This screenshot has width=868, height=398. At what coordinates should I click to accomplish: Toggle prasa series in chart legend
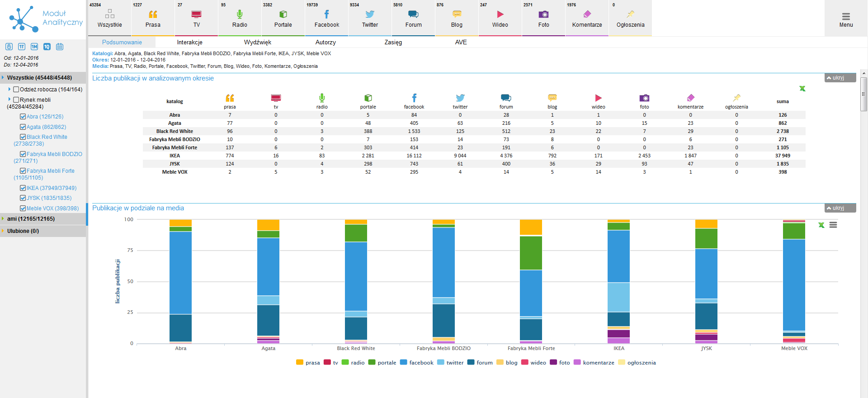[308, 363]
